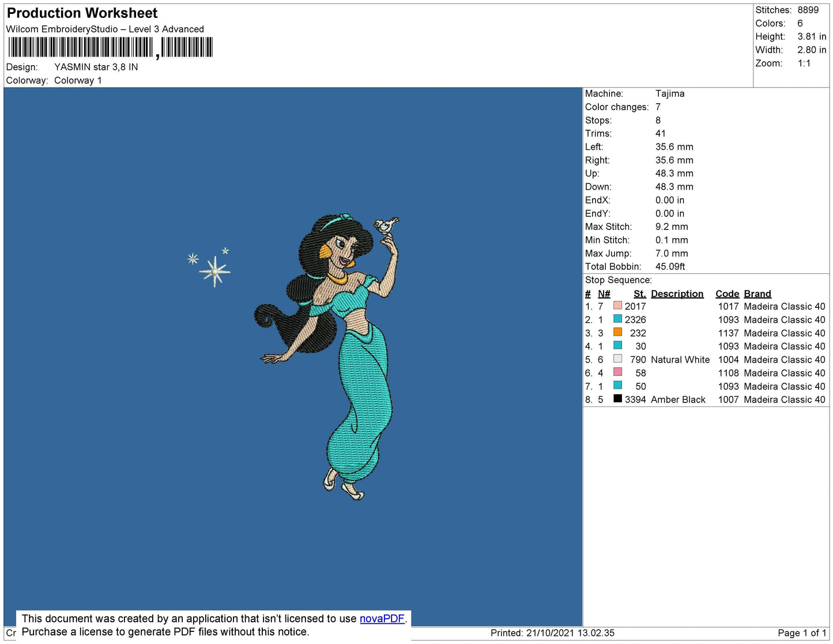This screenshot has width=833, height=644.
Task: Click the Height value 3.81 in
Action: point(812,36)
